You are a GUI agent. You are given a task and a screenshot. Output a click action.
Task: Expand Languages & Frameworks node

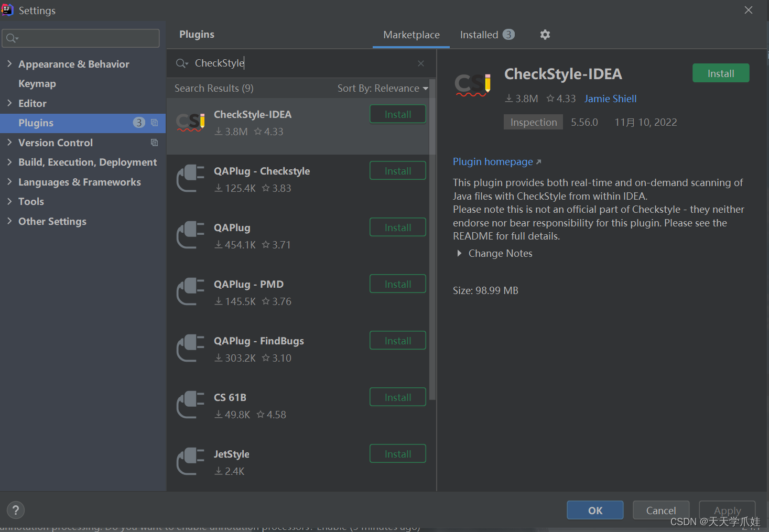[x=9, y=181]
